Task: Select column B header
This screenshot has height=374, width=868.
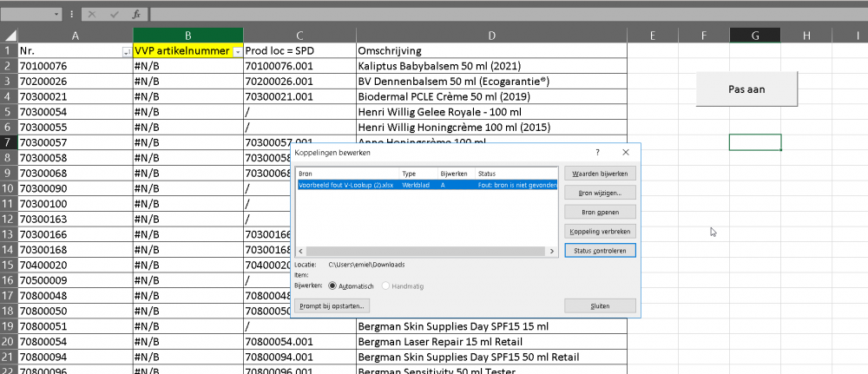Action: pos(188,35)
